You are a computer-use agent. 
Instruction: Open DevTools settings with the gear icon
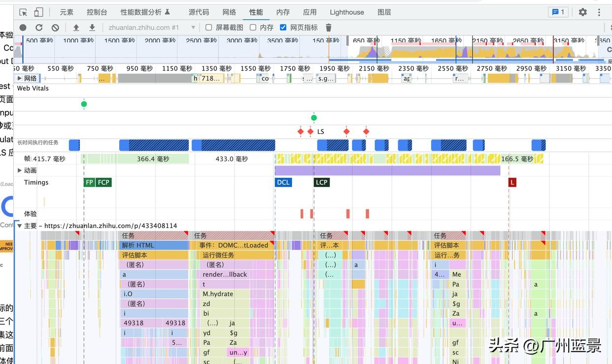point(582,12)
